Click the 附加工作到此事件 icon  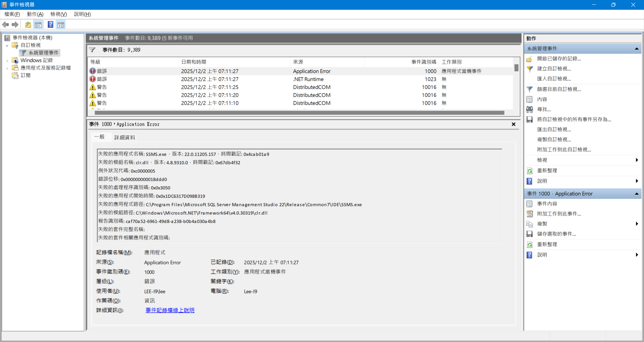tap(530, 214)
